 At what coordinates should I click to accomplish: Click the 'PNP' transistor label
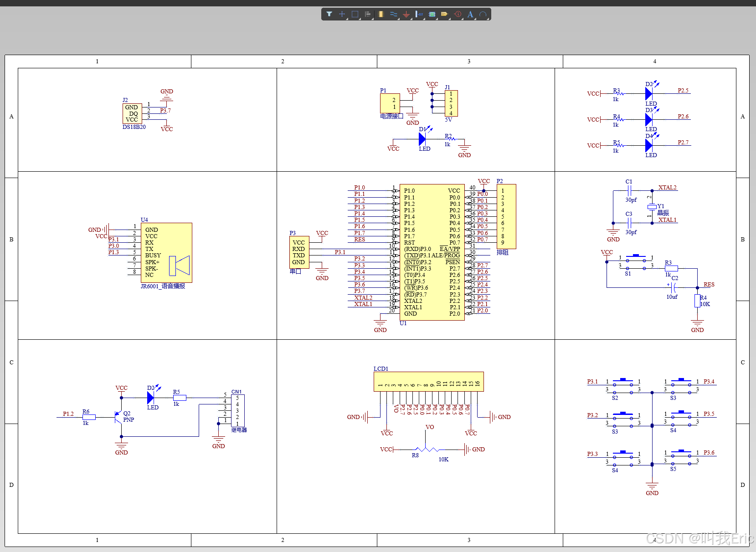[x=129, y=420]
